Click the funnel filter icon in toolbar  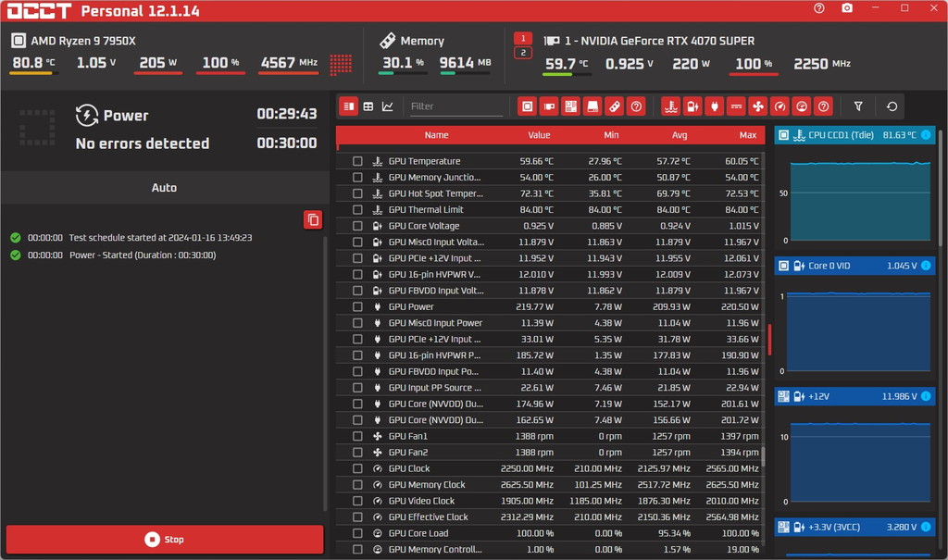point(858,106)
